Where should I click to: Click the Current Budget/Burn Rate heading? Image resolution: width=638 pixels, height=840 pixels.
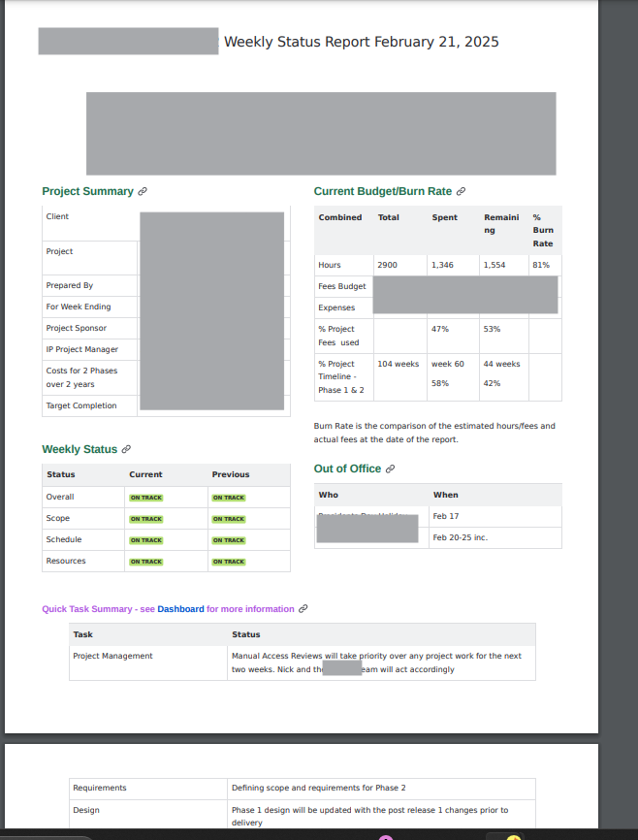click(x=383, y=191)
